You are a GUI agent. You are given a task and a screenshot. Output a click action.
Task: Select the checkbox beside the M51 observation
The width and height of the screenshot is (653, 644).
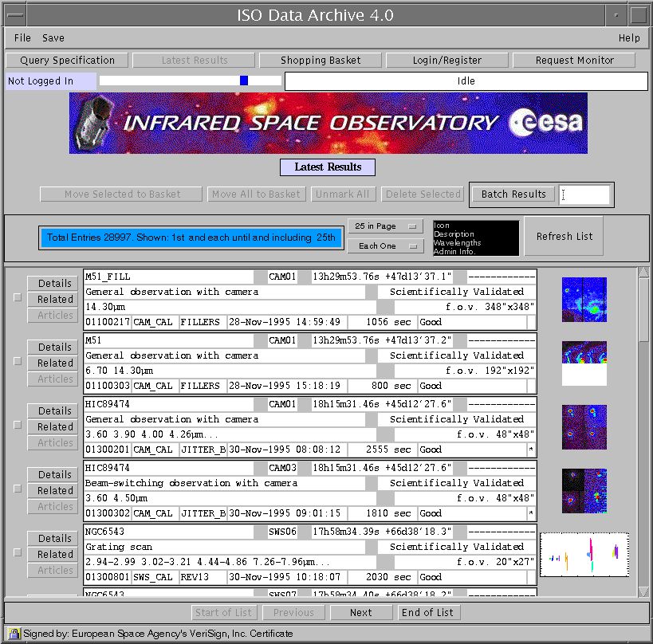(18, 362)
